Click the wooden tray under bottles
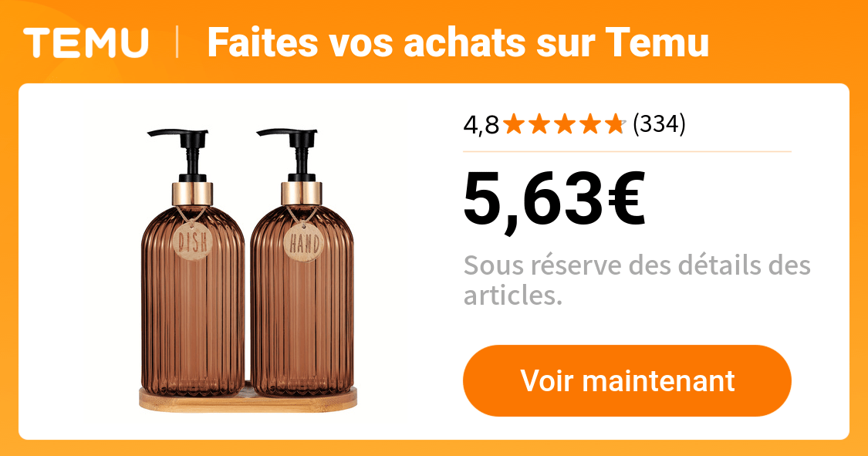This screenshot has width=868, height=456. coord(248,400)
